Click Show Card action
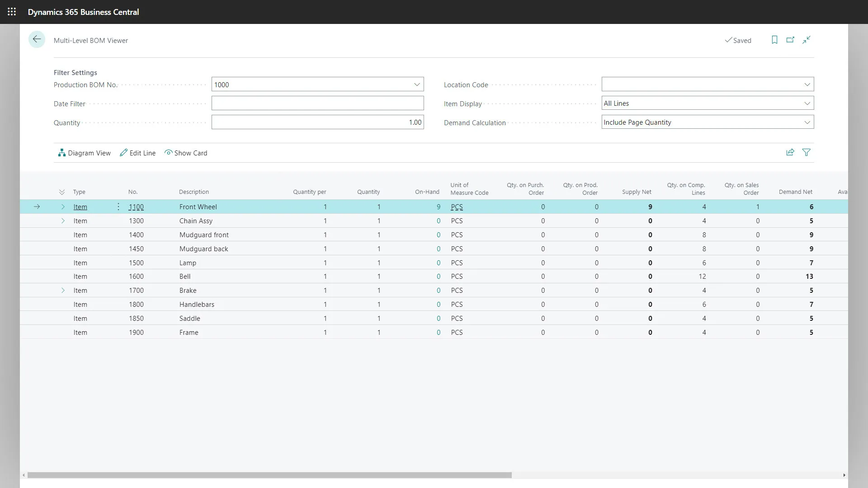Screen dimensions: 868x488 tap(186, 153)
